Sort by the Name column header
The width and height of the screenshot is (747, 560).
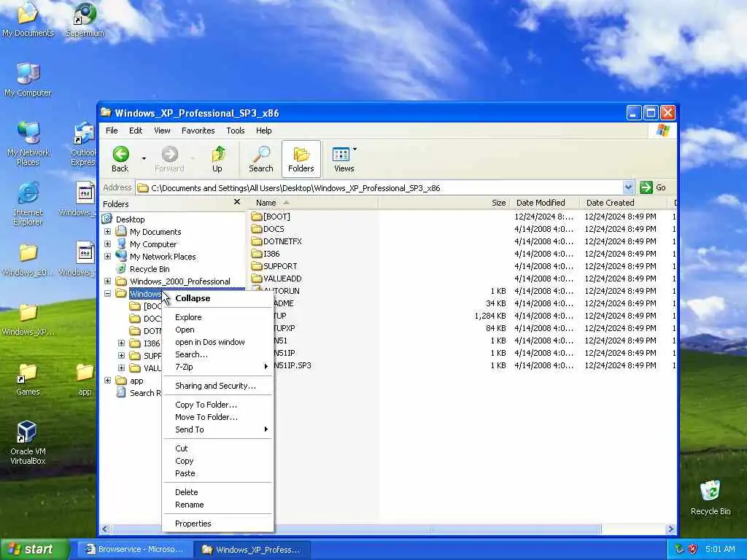coord(313,203)
